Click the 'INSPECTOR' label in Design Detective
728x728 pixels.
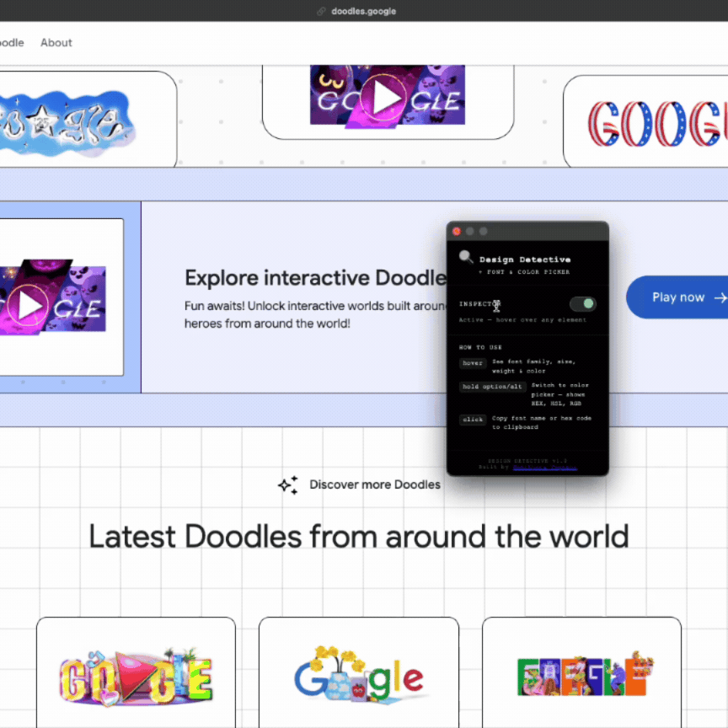pos(480,303)
